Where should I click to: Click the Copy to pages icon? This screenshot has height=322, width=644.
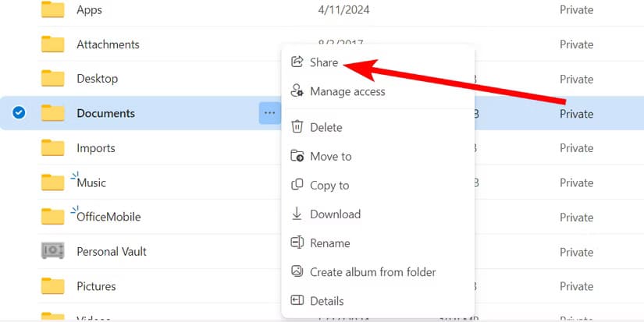297,185
